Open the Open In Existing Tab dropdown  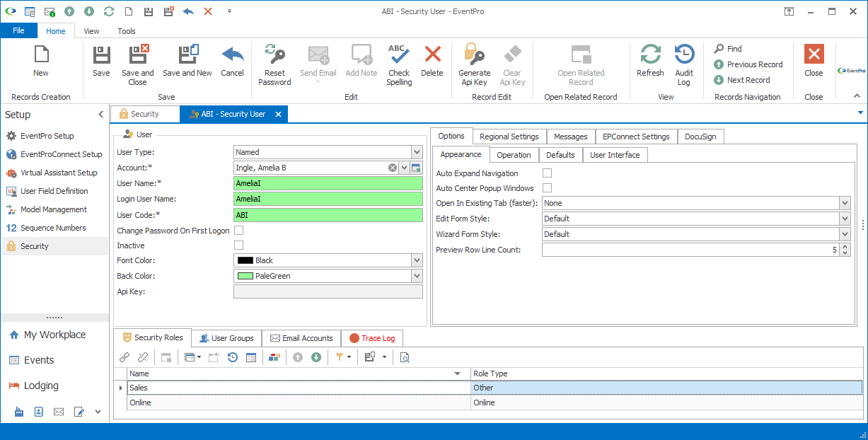[x=845, y=203]
